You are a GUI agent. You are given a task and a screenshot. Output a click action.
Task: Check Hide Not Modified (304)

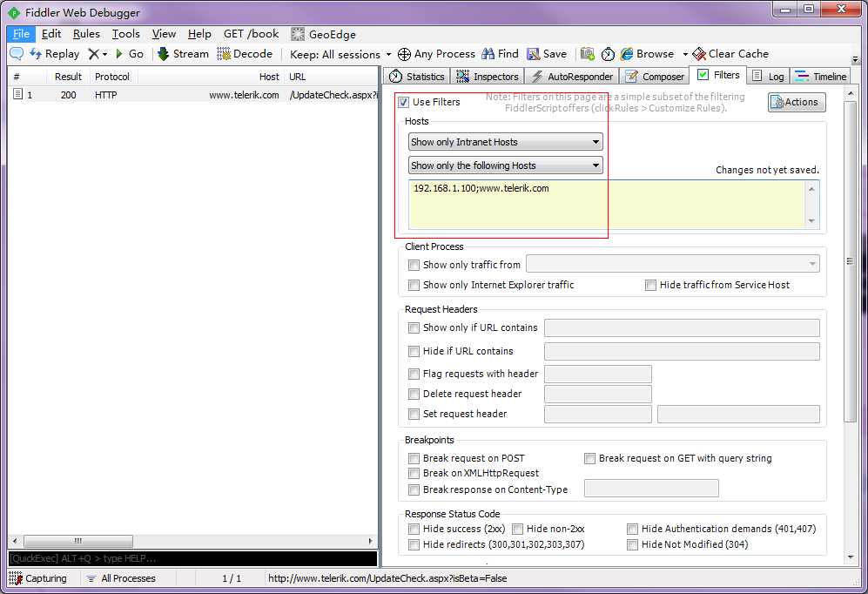pyautogui.click(x=632, y=544)
